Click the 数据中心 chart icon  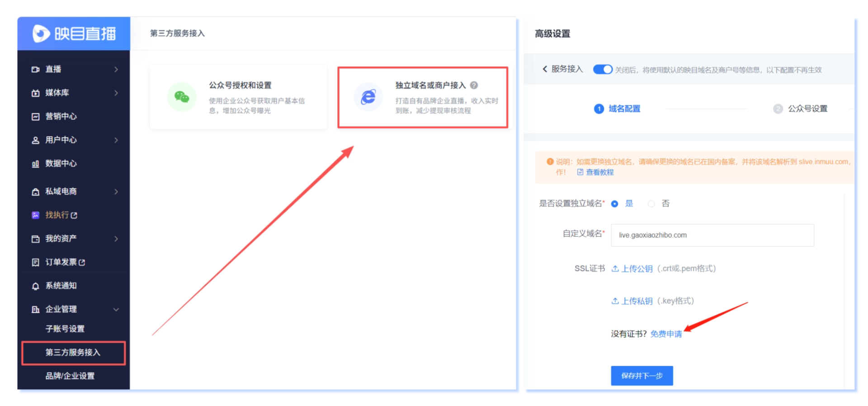tap(35, 164)
